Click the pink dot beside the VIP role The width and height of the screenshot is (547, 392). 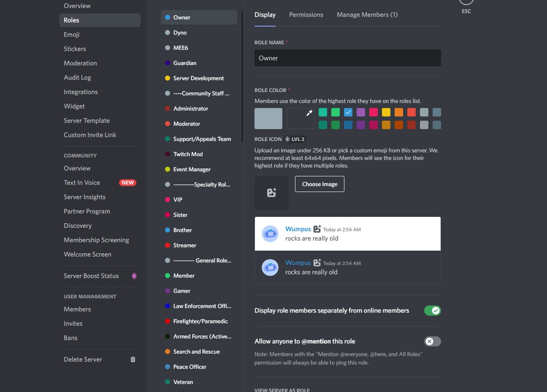point(168,200)
